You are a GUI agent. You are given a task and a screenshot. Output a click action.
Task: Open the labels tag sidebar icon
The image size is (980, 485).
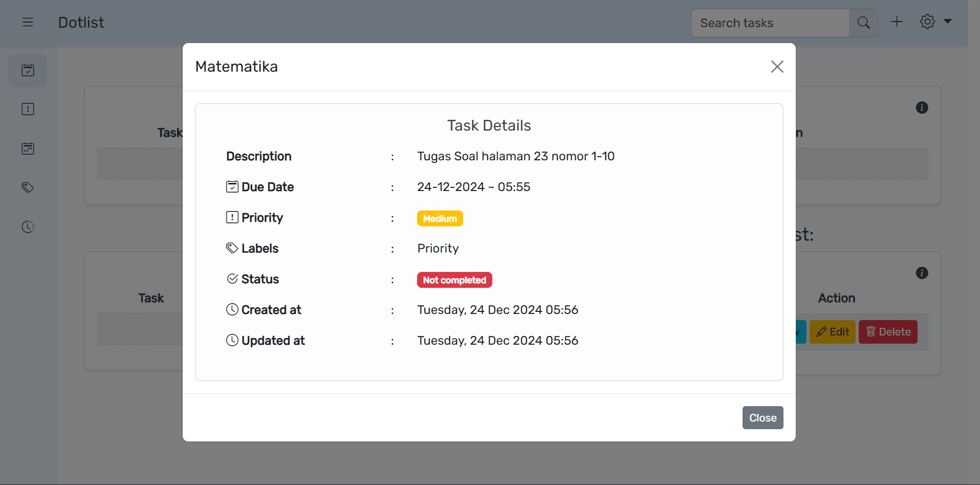point(28,187)
